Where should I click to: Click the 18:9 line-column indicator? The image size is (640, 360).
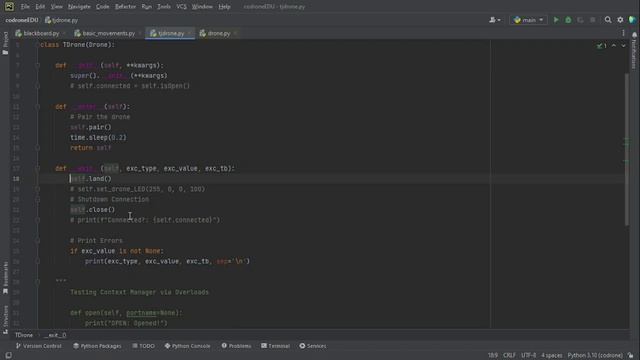tap(493, 356)
